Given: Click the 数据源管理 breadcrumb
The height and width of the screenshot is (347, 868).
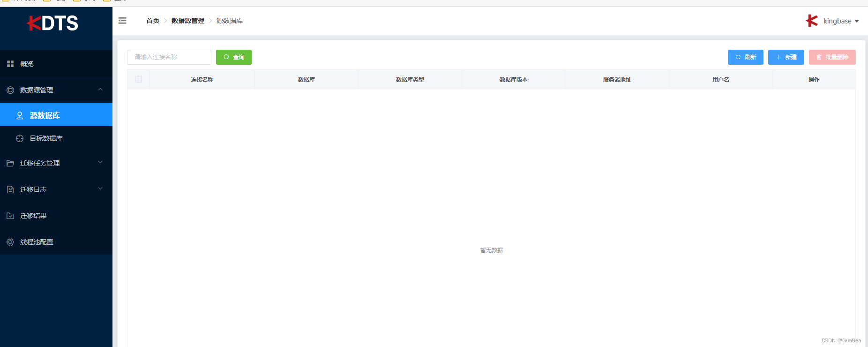Looking at the screenshot, I should 188,21.
